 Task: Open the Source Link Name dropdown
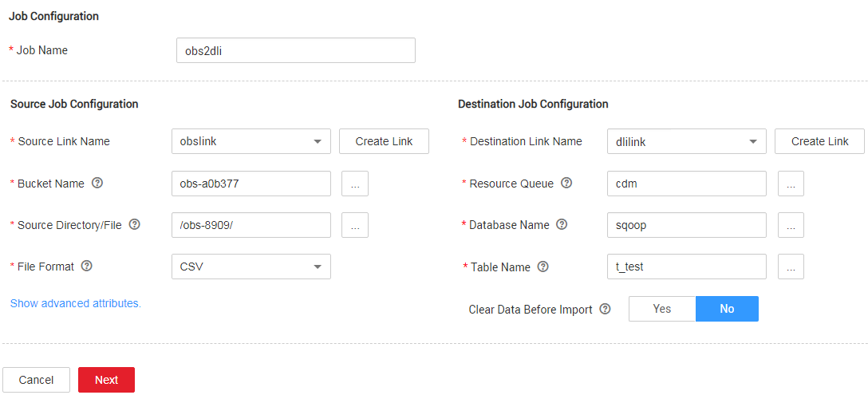tap(251, 141)
